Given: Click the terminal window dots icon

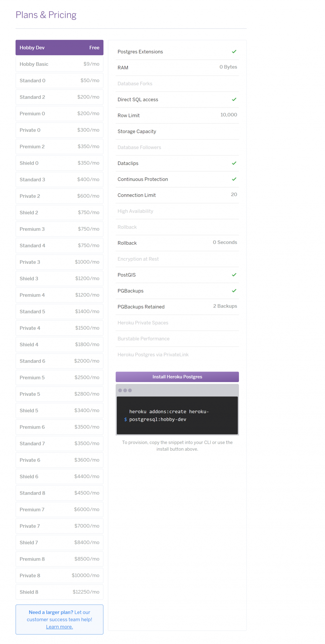Looking at the screenshot, I should (125, 390).
